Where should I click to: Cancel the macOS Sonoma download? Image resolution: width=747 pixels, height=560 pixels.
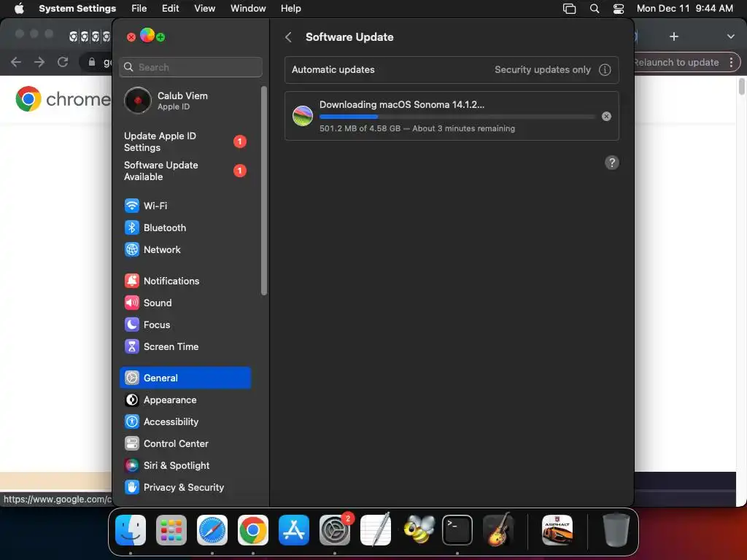pos(606,116)
